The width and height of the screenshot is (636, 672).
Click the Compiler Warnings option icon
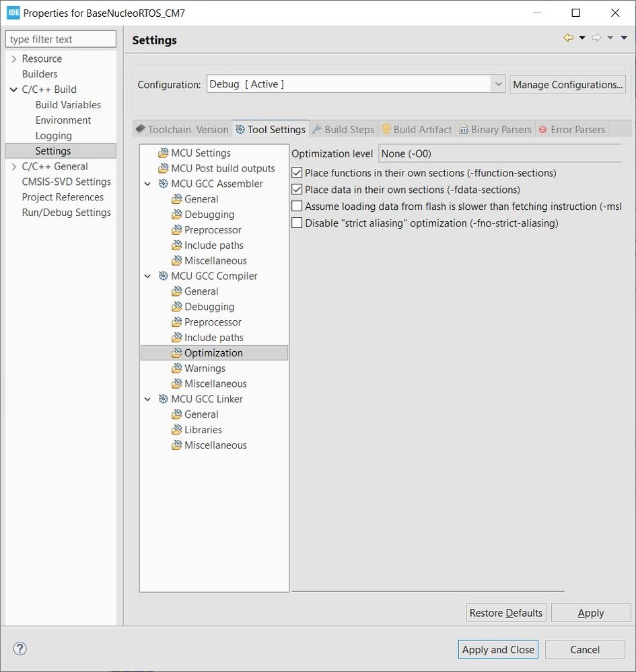176,368
